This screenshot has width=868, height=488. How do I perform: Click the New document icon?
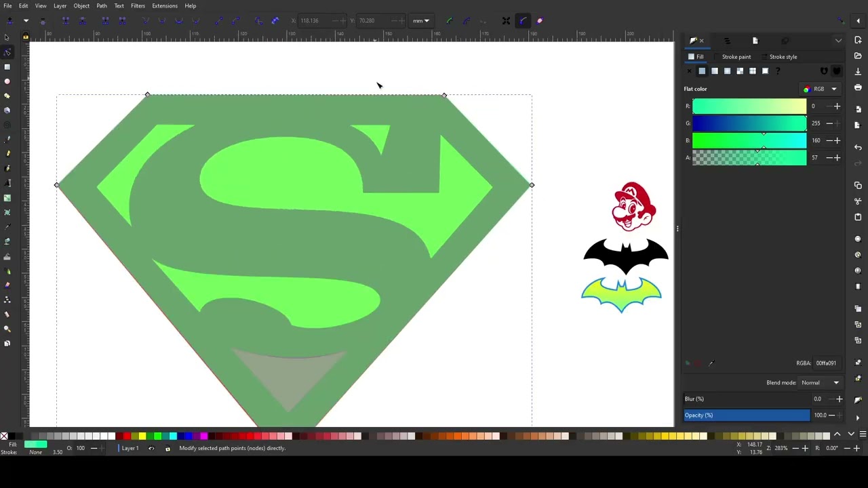pos(858,40)
